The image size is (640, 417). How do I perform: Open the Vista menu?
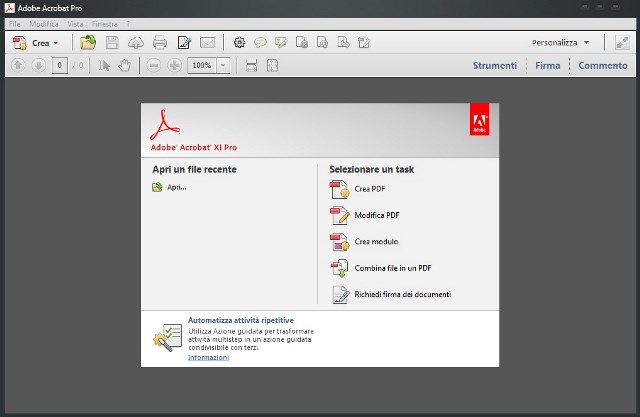tap(75, 24)
